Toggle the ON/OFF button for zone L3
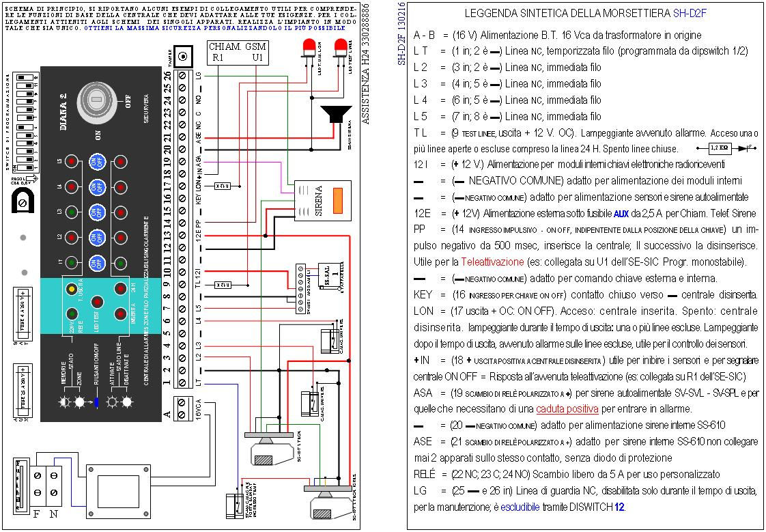 pos(97,212)
